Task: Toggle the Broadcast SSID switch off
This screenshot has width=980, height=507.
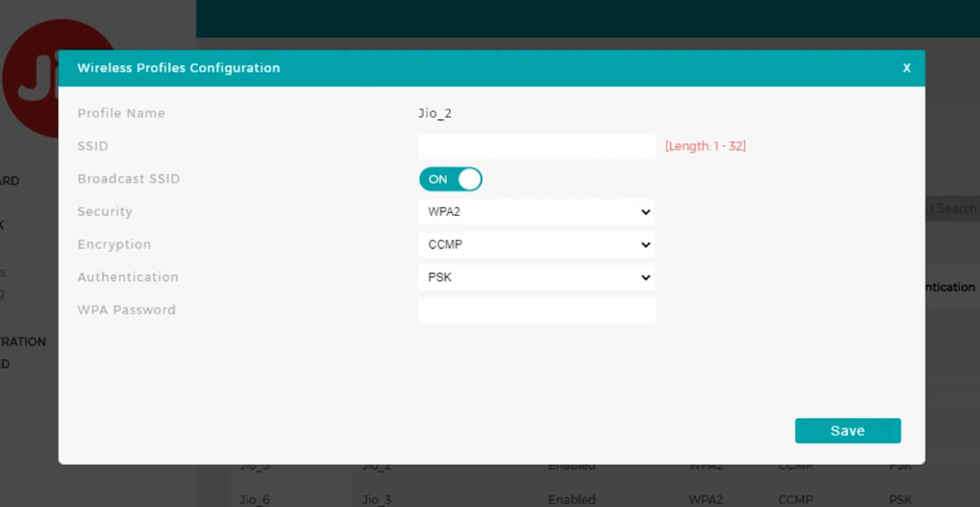Action: pyautogui.click(x=451, y=179)
